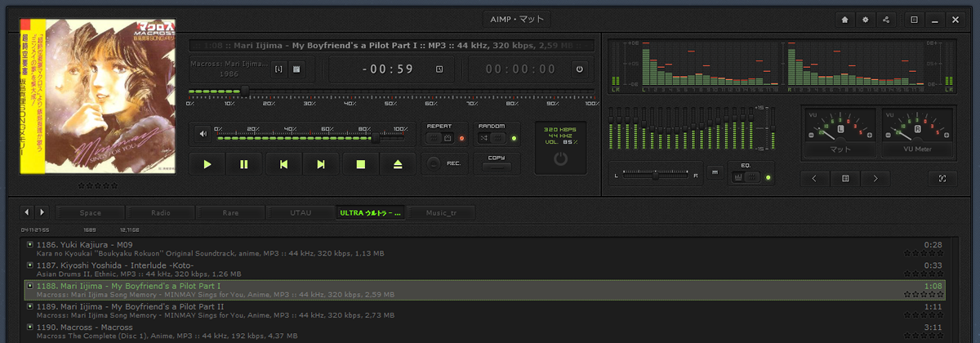Toggle the time display mode clock icon
Viewport: 980px width, 343px height.
coord(439,69)
